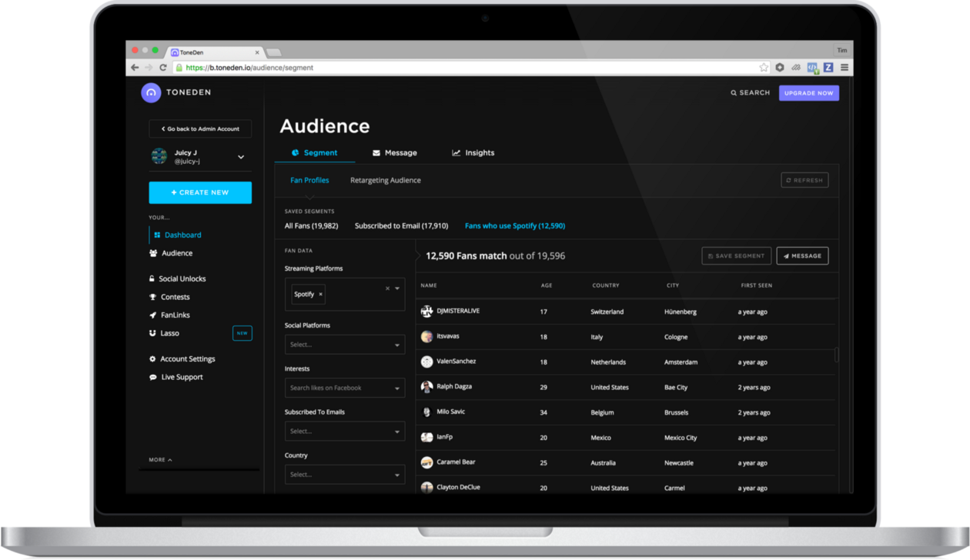Screen dimensions: 970x560
Task: Open the Subscribed To Emails dropdown
Action: pos(345,432)
